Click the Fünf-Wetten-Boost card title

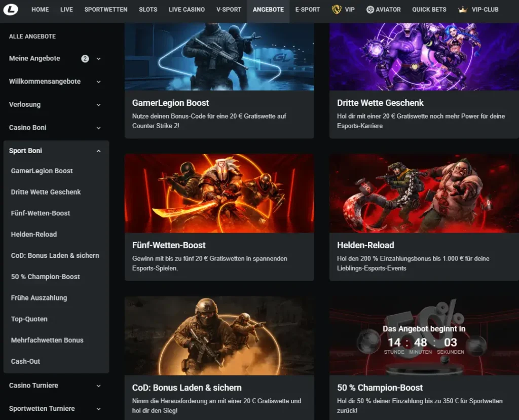(169, 245)
